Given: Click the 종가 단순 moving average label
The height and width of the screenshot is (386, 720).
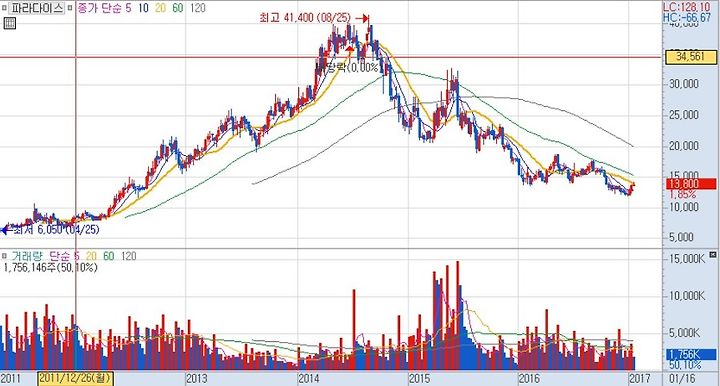Looking at the screenshot, I should tap(99, 8).
